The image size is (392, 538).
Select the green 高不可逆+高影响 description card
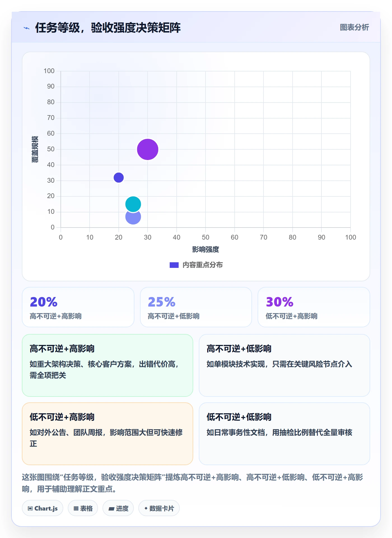pyautogui.click(x=108, y=365)
